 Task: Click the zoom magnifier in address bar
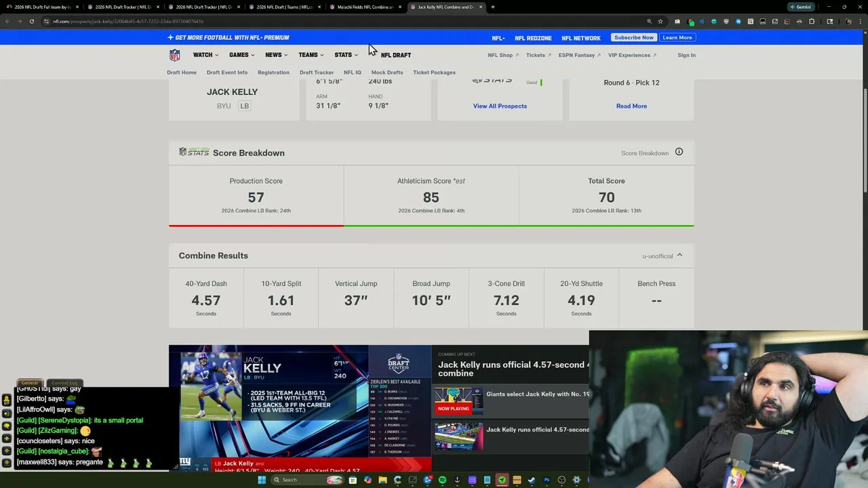(649, 21)
